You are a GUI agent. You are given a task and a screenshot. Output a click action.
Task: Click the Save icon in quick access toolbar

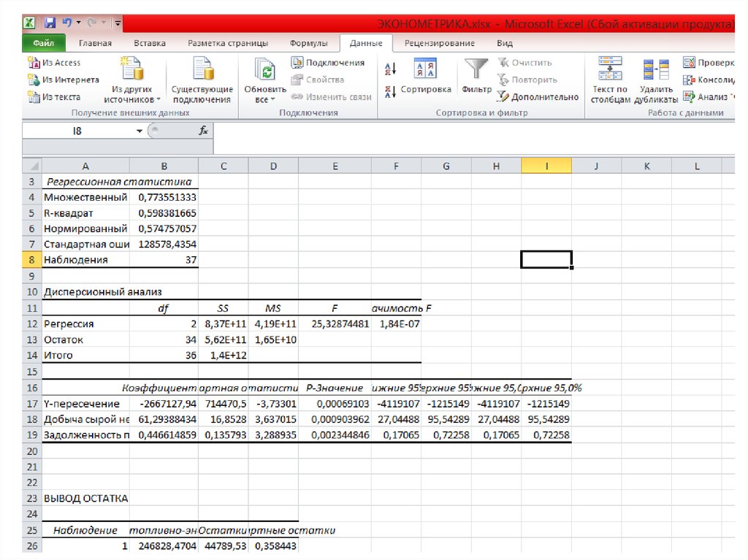pos(50,23)
